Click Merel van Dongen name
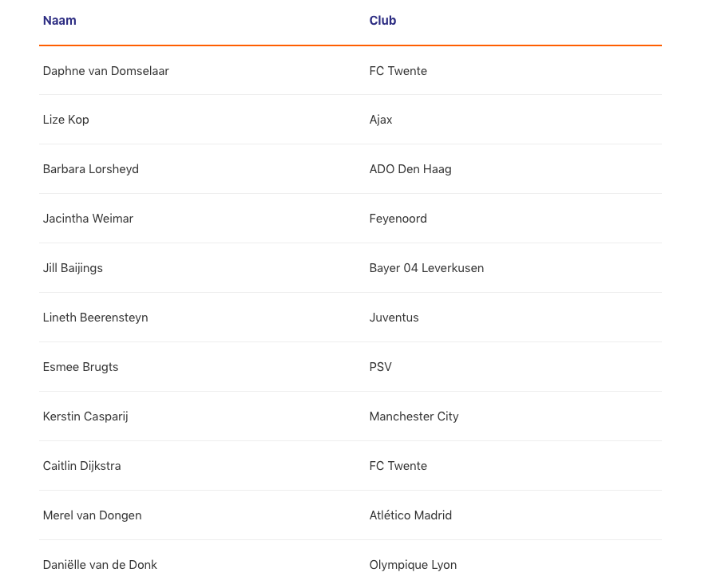The image size is (701, 588). (x=92, y=515)
